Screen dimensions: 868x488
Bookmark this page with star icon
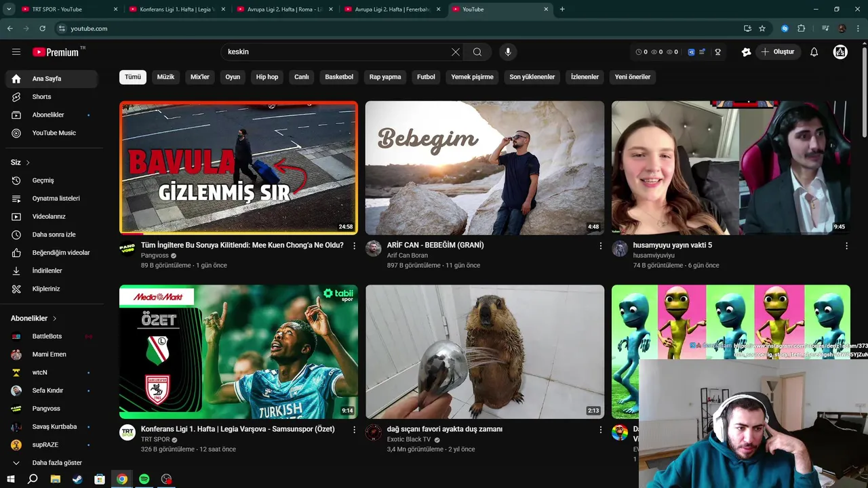pos(762,28)
